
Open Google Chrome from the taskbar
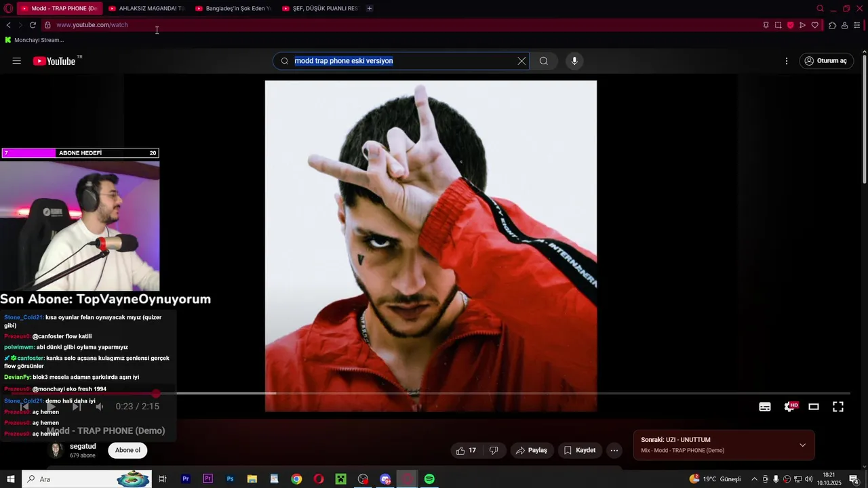[296, 479]
